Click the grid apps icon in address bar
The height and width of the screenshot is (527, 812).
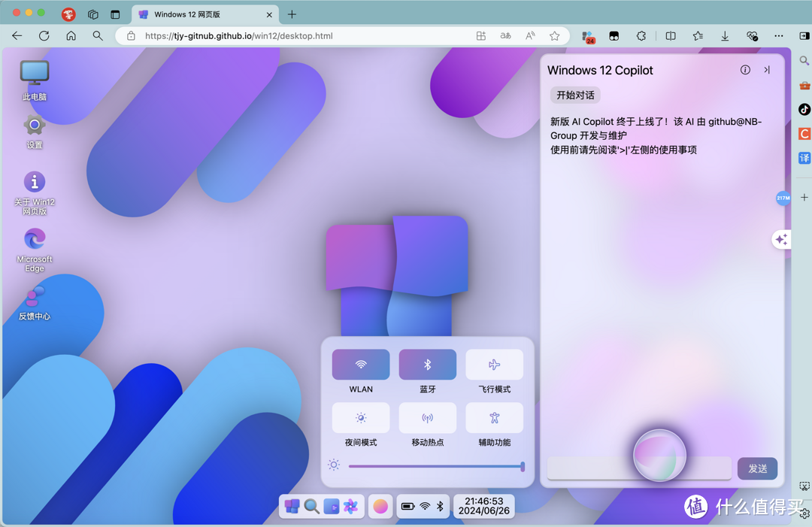tap(481, 36)
